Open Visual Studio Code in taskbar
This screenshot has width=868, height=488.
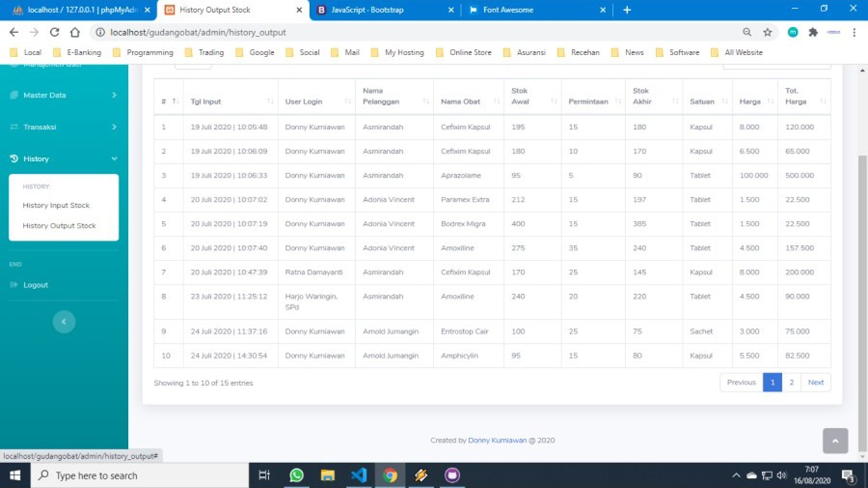pyautogui.click(x=358, y=475)
